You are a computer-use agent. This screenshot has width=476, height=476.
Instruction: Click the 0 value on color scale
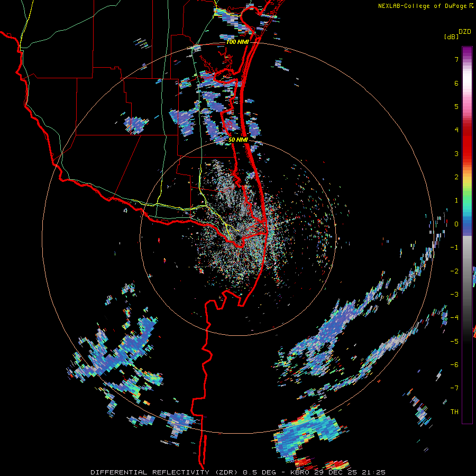tap(456, 224)
